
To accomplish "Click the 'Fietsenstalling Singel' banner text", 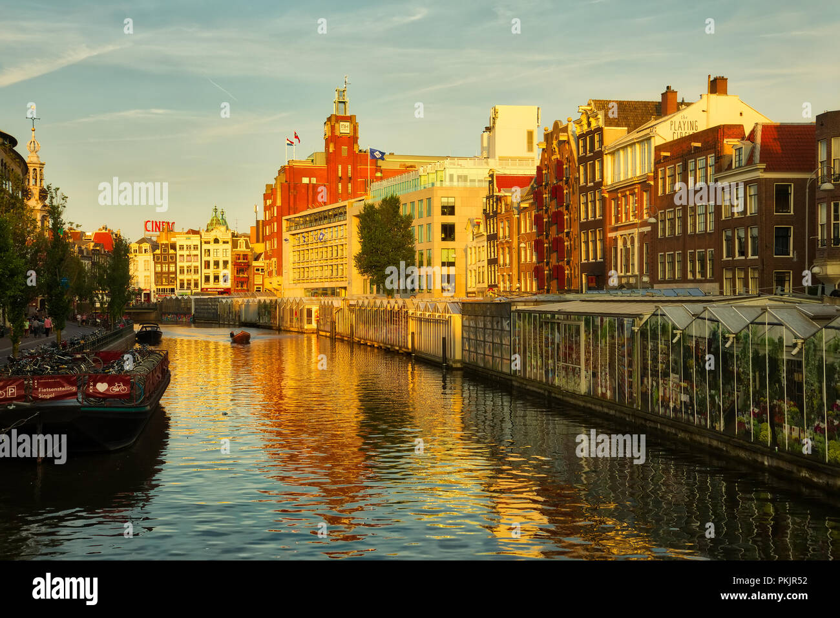I will pos(58,392).
